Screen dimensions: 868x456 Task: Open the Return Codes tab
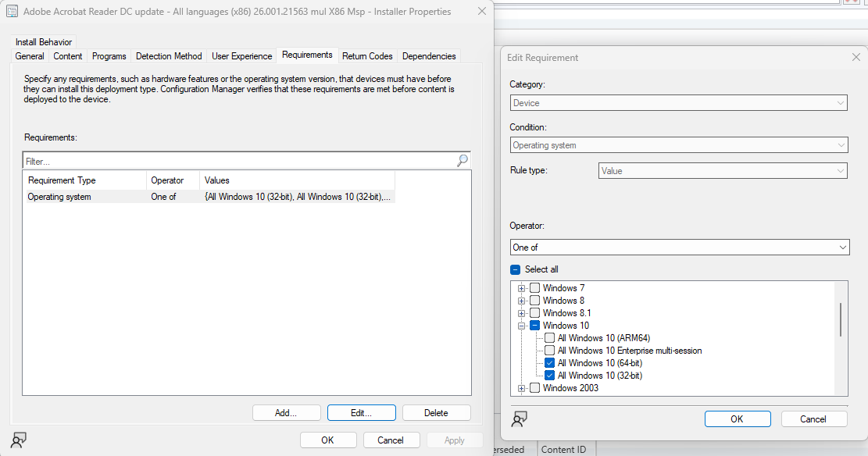point(367,56)
